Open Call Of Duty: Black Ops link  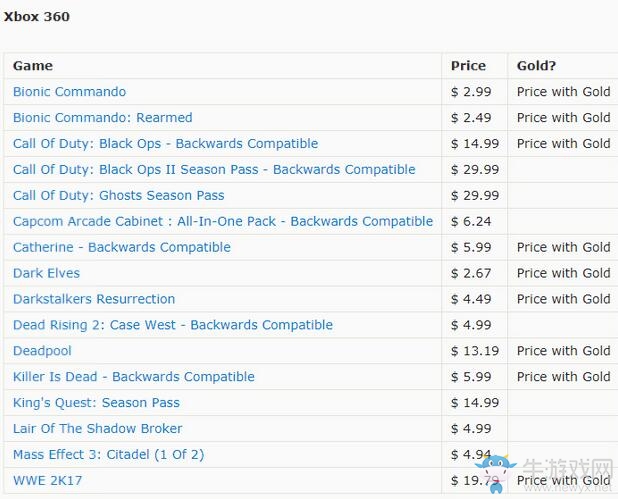click(165, 144)
